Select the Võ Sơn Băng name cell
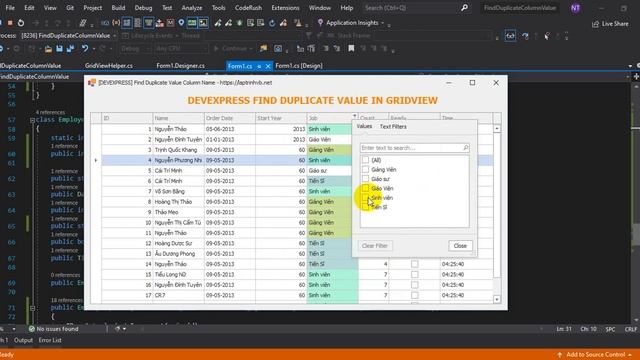This screenshot has width=640, height=360. pos(178,191)
